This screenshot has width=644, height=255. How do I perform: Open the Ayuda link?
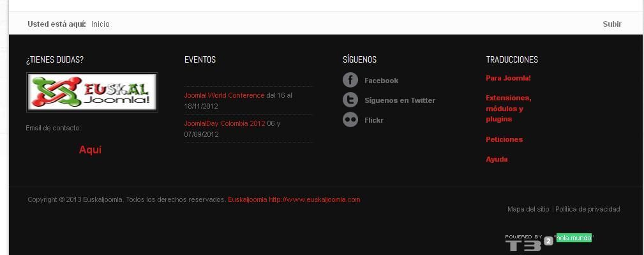point(497,159)
